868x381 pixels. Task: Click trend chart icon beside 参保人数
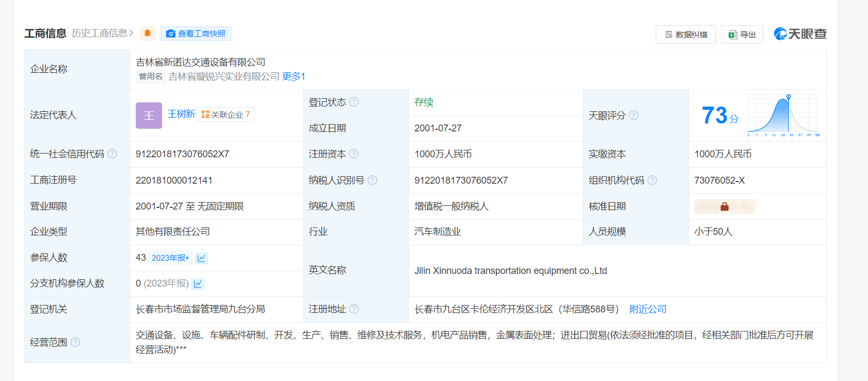pos(202,258)
